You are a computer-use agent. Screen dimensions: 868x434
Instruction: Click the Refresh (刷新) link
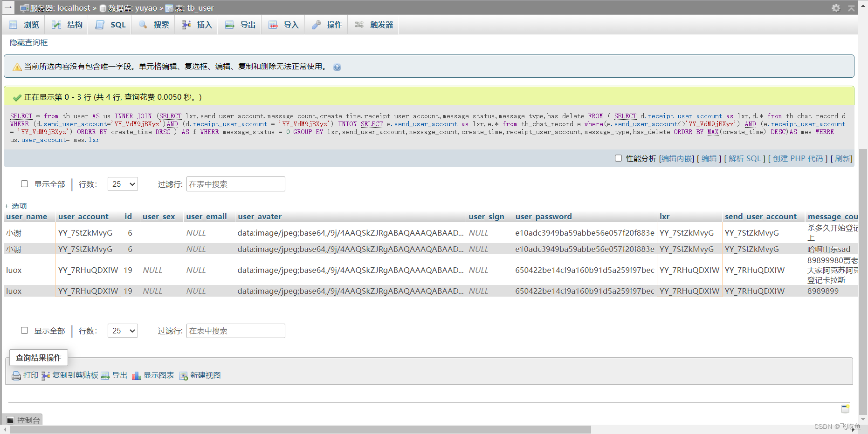click(x=842, y=158)
